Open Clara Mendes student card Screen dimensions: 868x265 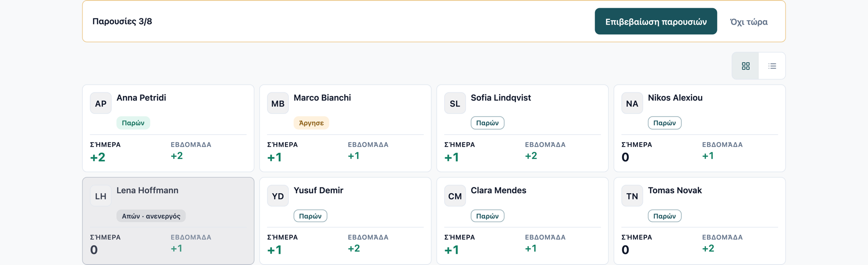click(522, 221)
